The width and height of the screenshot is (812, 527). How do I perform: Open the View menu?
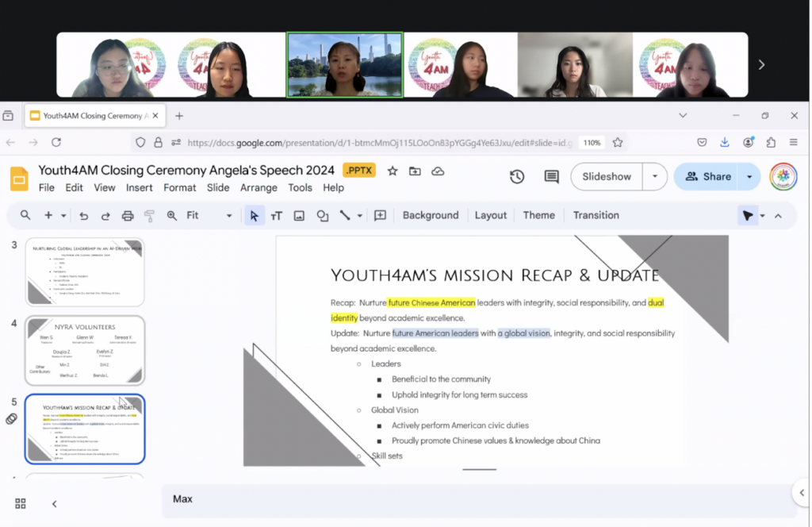tap(104, 187)
